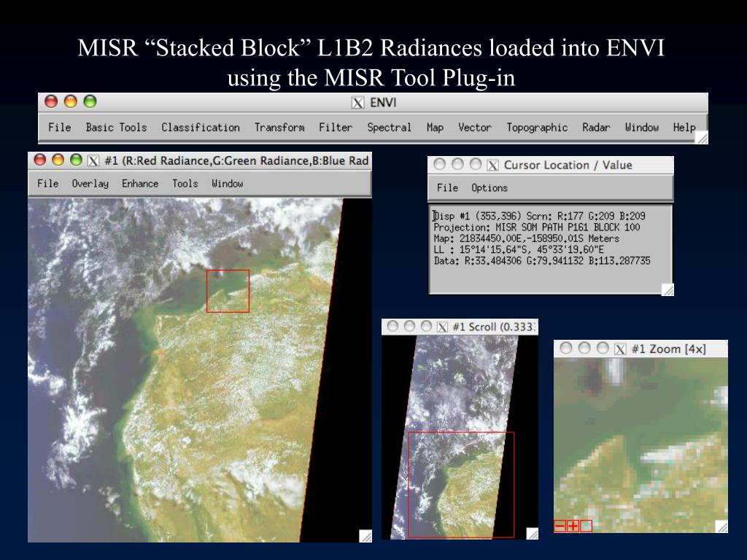Expand the Topographic menu

pos(537,128)
